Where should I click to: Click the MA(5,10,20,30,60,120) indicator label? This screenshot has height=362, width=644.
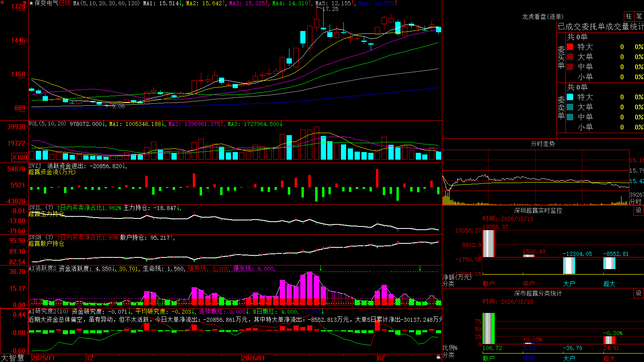click(x=106, y=3)
